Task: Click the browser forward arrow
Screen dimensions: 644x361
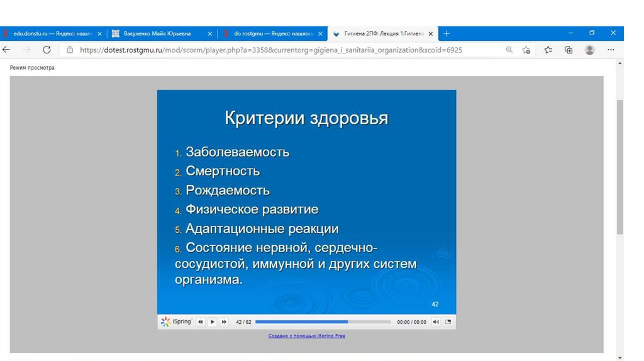Action: tap(26, 50)
